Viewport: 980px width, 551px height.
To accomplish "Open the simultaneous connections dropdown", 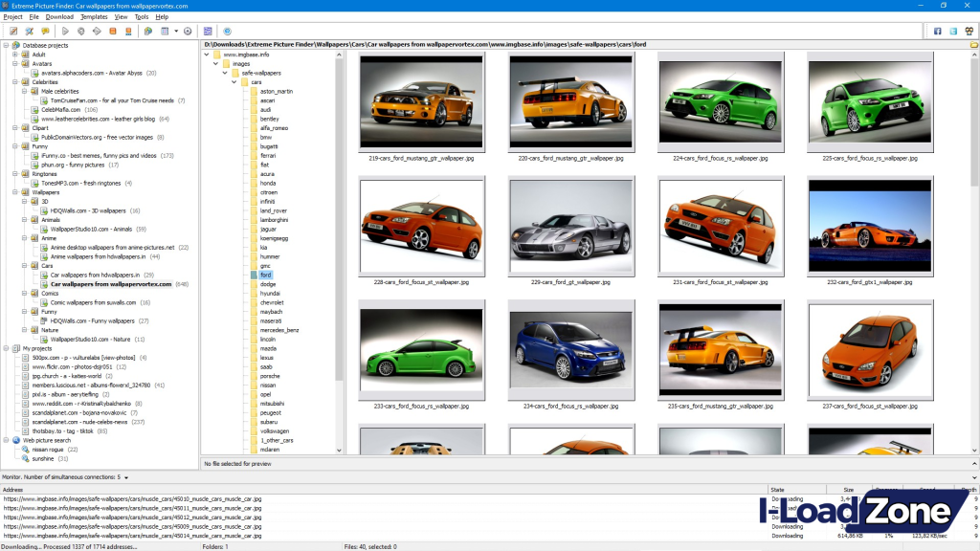I will click(125, 476).
